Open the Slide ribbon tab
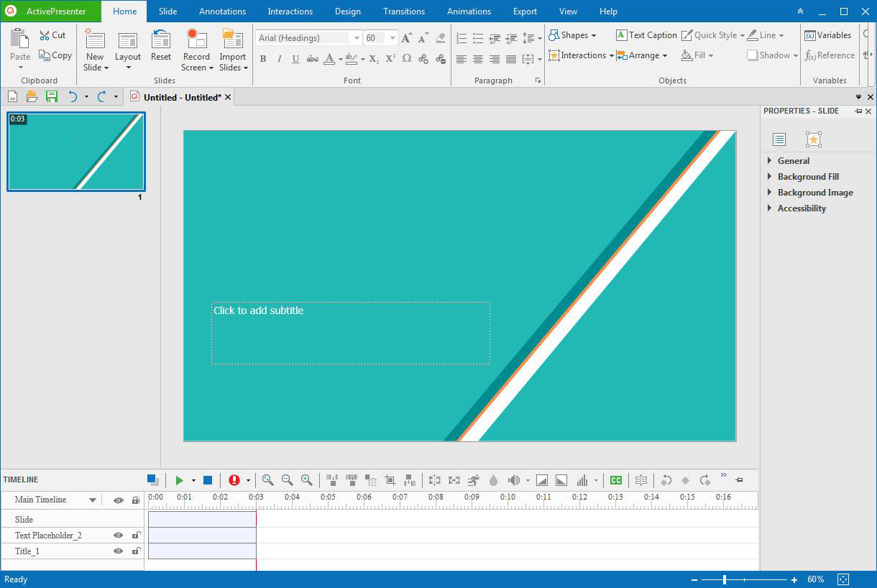This screenshot has width=877, height=588. [x=168, y=12]
